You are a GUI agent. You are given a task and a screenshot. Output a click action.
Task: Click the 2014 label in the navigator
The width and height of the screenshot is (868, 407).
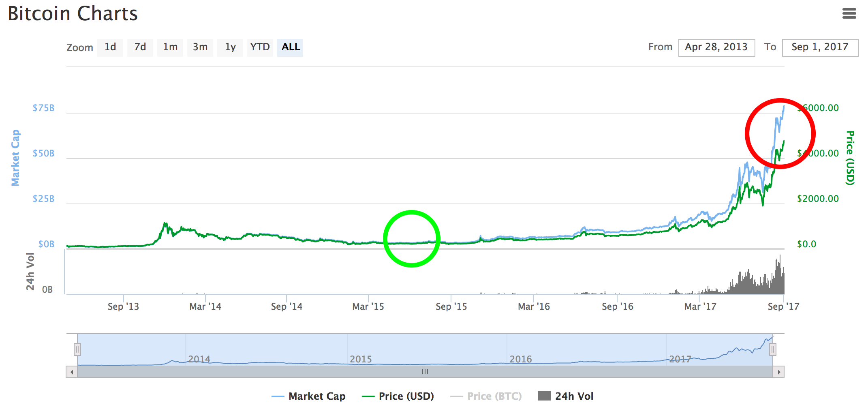click(x=199, y=359)
